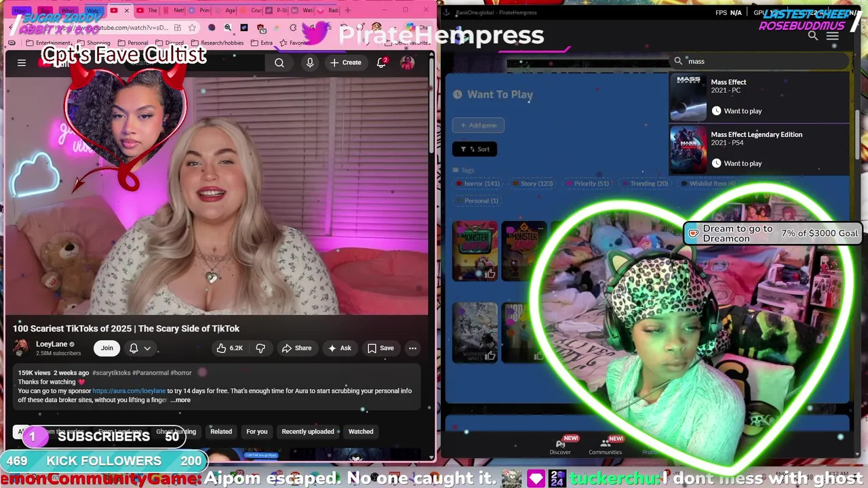
Task: Open the YouTube account avatar menu
Action: (x=408, y=62)
